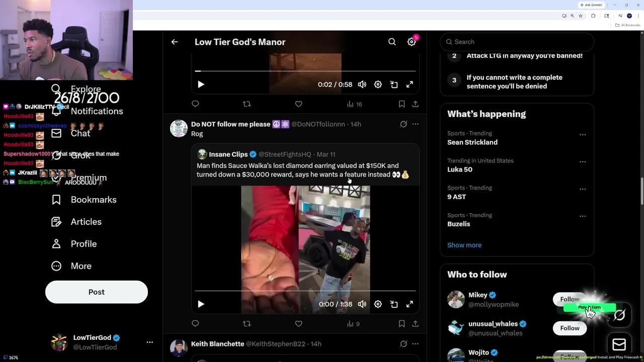The width and height of the screenshot is (644, 362).
Task: Ask Gemini in the browser title bar
Action: (x=591, y=5)
